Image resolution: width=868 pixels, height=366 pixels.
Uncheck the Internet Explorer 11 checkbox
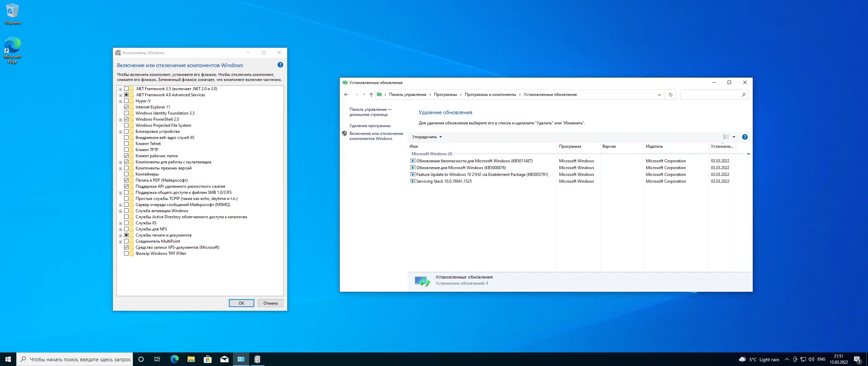pos(126,107)
